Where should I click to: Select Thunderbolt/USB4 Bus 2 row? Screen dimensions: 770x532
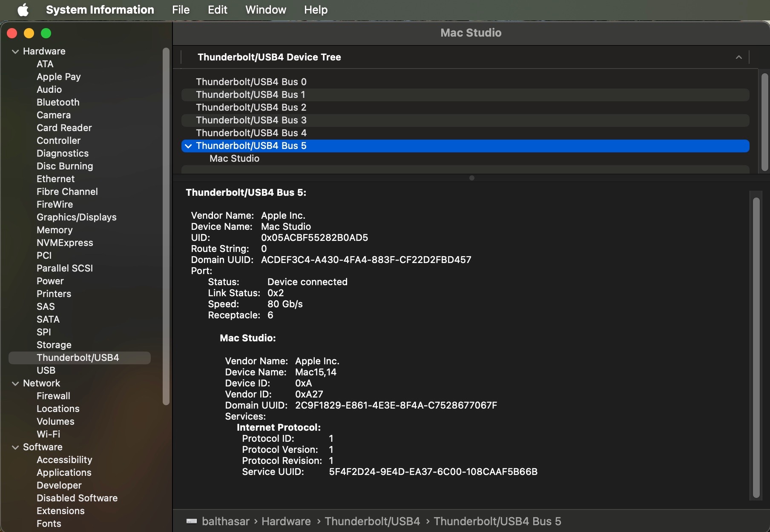[465, 107]
